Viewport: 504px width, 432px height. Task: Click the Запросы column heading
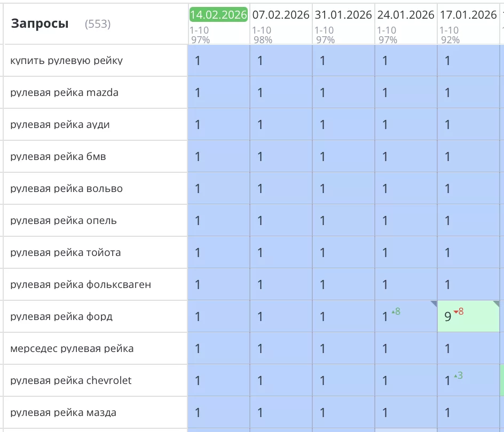click(x=40, y=23)
